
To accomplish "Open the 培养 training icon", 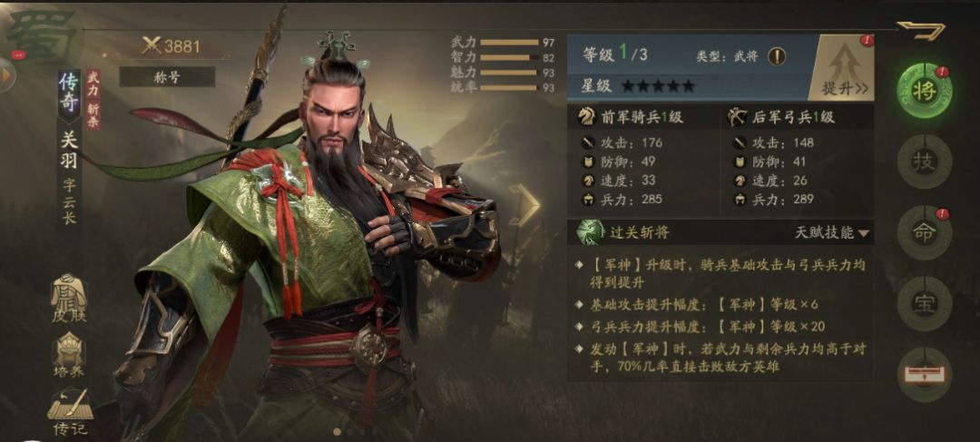I will pyautogui.click(x=69, y=355).
